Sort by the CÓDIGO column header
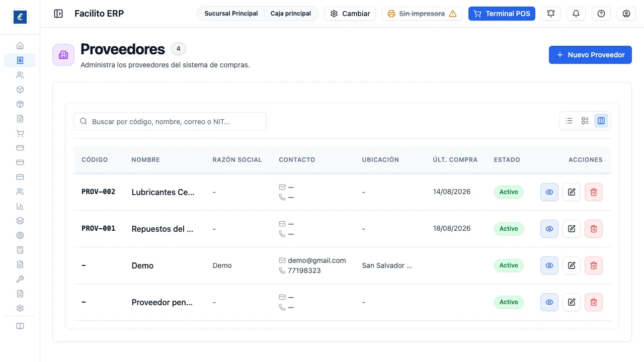The height and width of the screenshot is (362, 644). [x=95, y=159]
